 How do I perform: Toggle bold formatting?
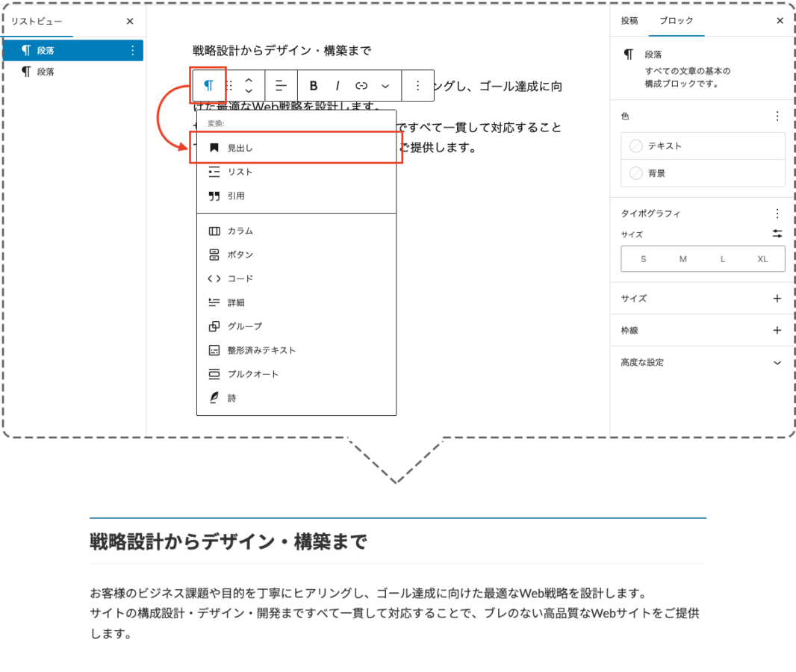(314, 85)
